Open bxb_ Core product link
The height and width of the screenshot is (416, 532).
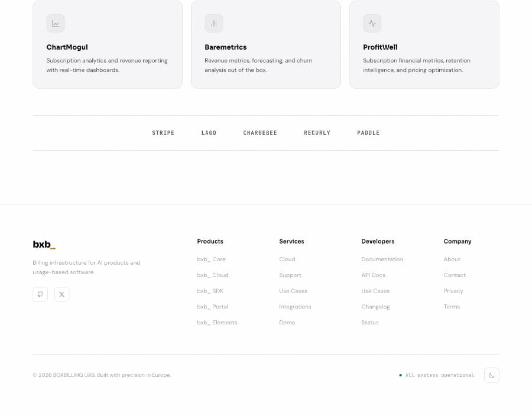212,259
